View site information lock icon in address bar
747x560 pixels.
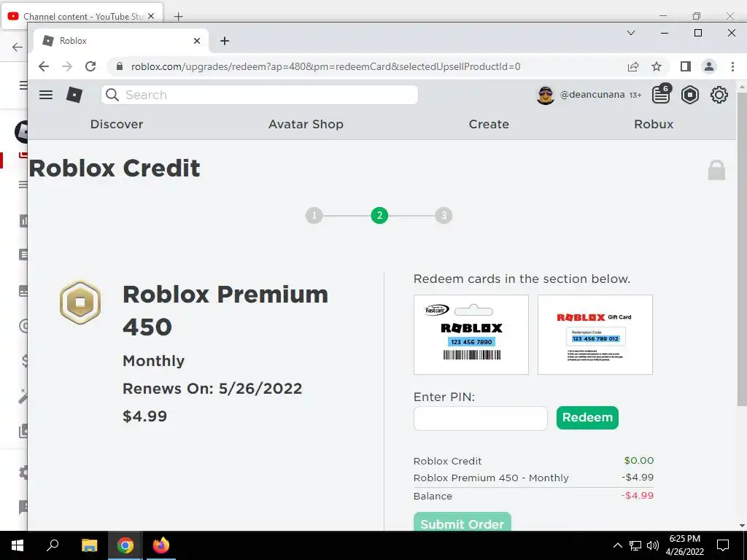120,66
